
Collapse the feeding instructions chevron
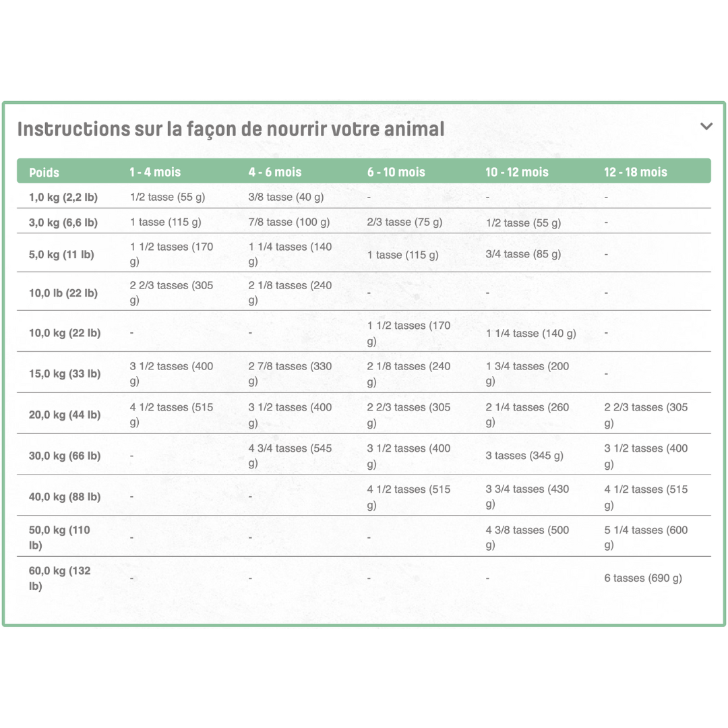coord(706,126)
